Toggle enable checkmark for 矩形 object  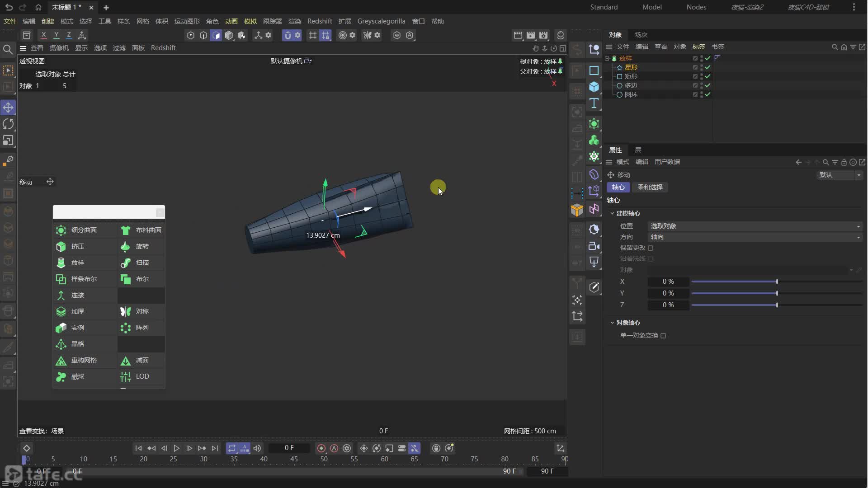708,76
